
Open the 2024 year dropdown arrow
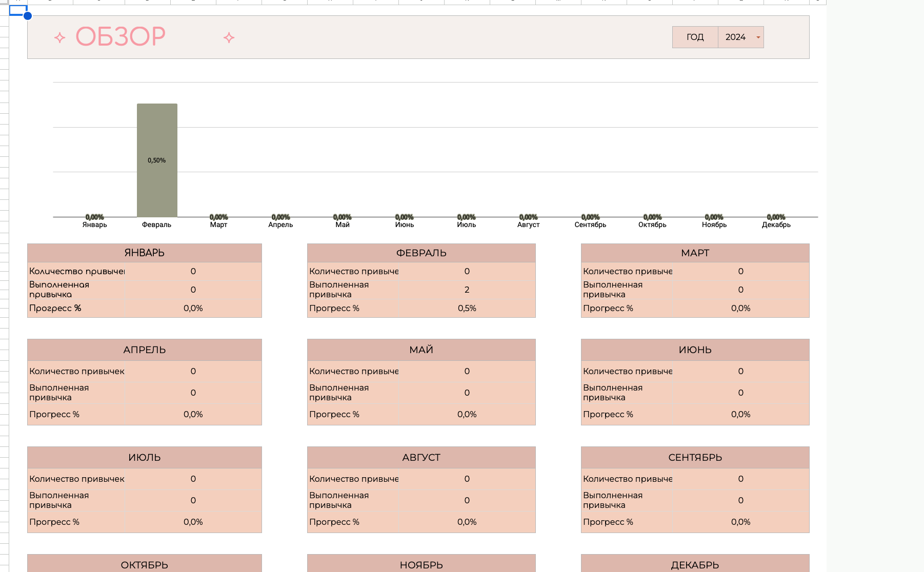[x=758, y=37]
